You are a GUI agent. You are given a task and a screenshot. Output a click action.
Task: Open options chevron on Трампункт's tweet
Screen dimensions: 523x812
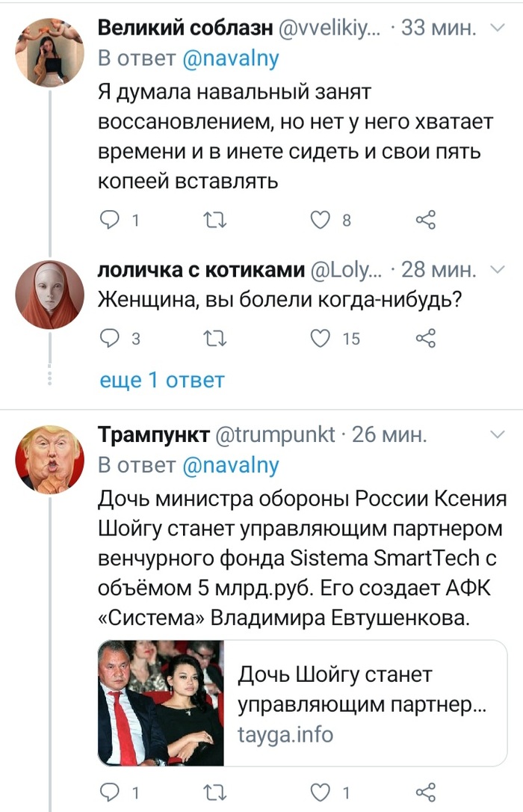[496, 434]
